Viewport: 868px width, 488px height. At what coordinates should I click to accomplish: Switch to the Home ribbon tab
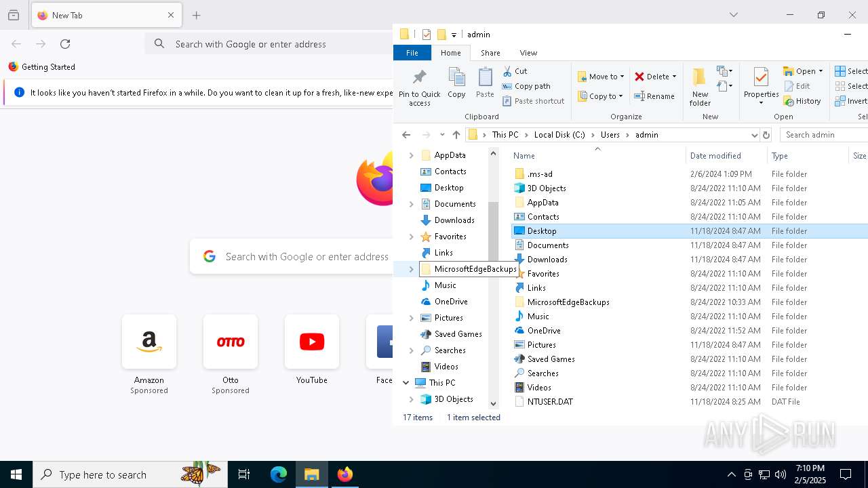(451, 53)
